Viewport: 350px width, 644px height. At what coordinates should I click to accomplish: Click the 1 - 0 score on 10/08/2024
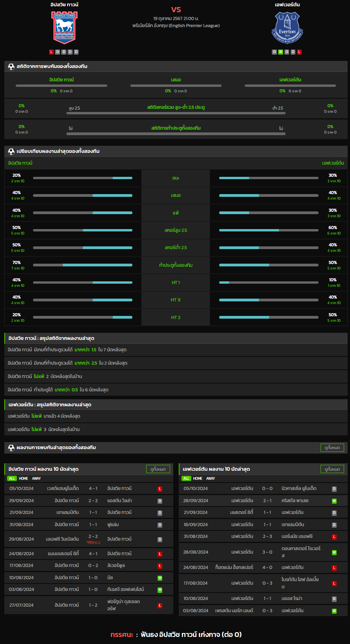93,578
